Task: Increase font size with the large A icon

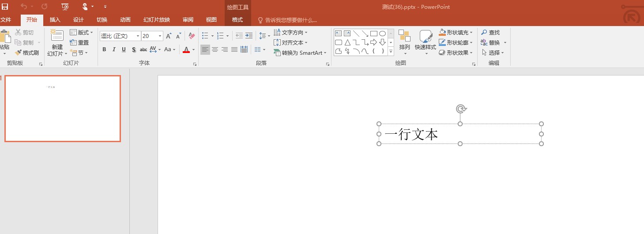Action: 169,36
